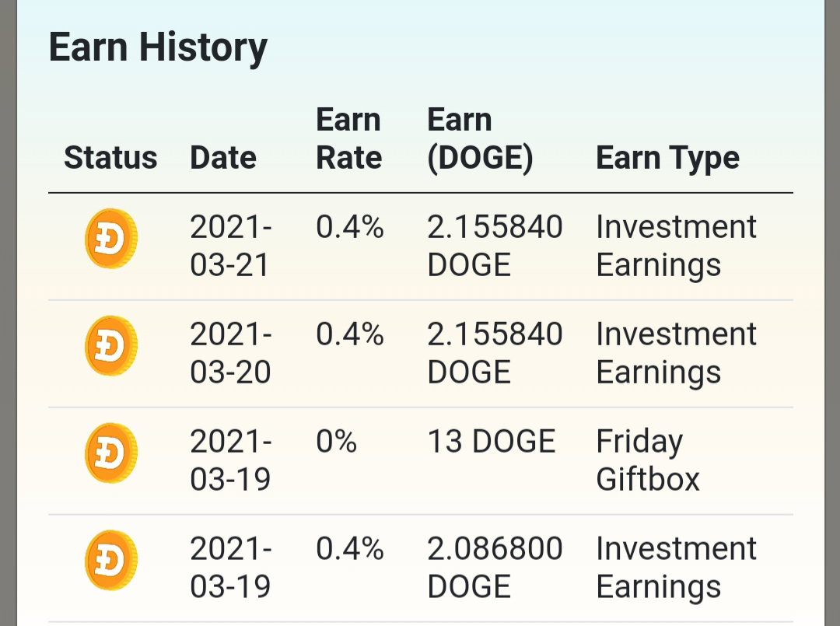Screen dimensions: 840x626
Task: Select the date 2021-03-21
Action: (x=231, y=246)
